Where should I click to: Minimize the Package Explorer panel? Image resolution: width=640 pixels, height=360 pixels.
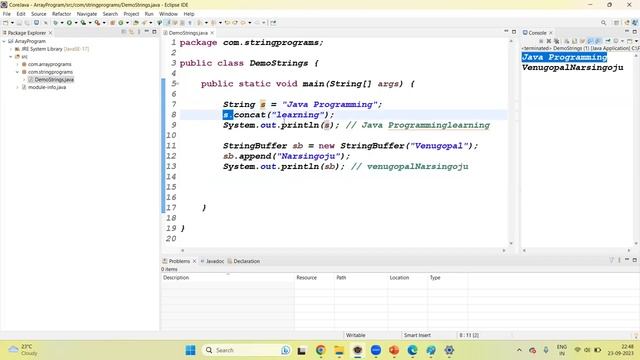click(x=147, y=32)
